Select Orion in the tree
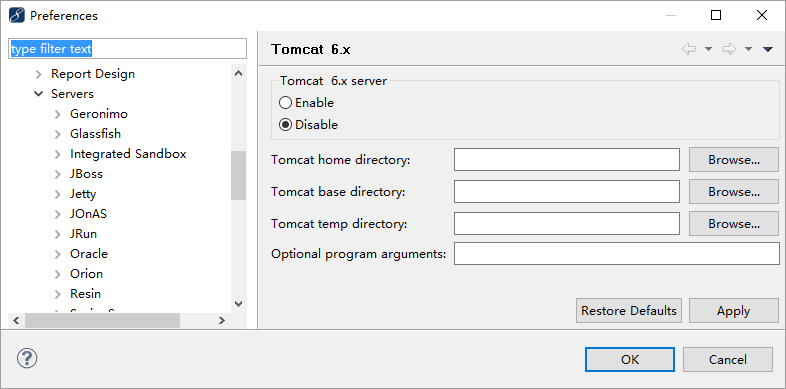The width and height of the screenshot is (786, 389). point(86,274)
